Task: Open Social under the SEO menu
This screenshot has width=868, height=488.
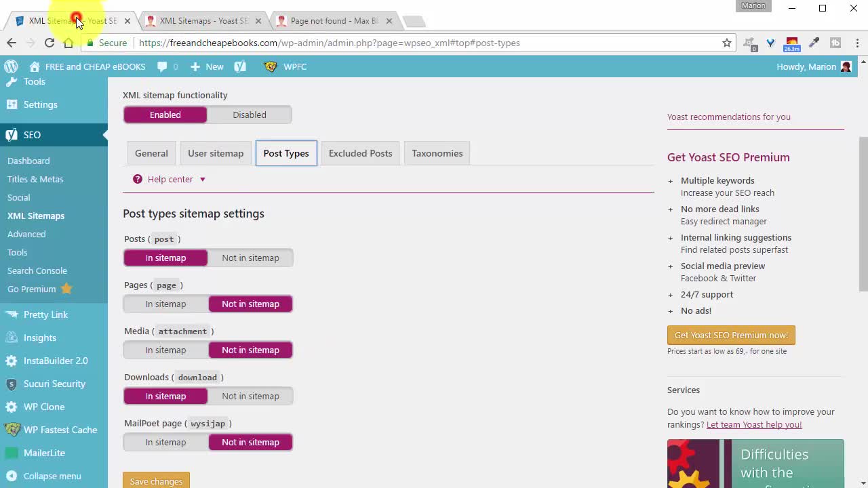Action: pos(19,197)
